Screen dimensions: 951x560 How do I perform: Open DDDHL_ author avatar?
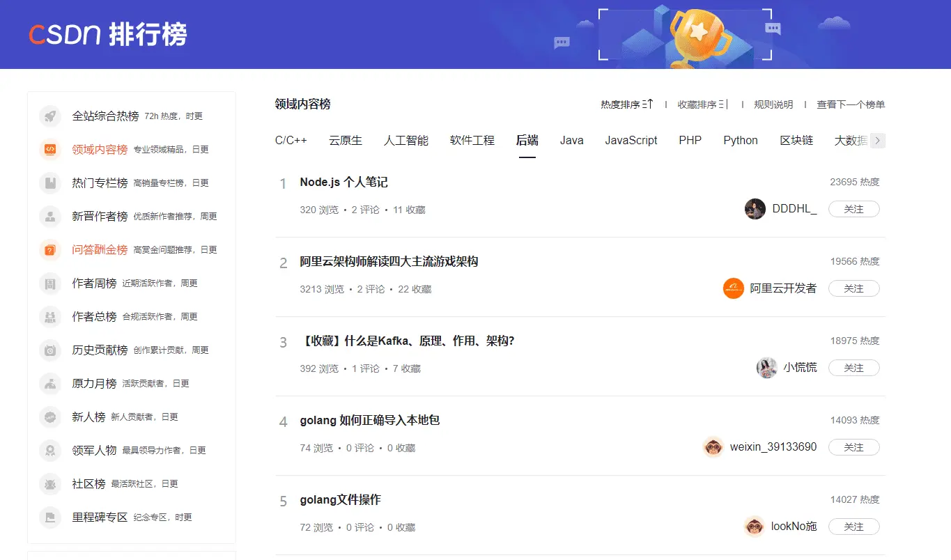[x=755, y=209]
